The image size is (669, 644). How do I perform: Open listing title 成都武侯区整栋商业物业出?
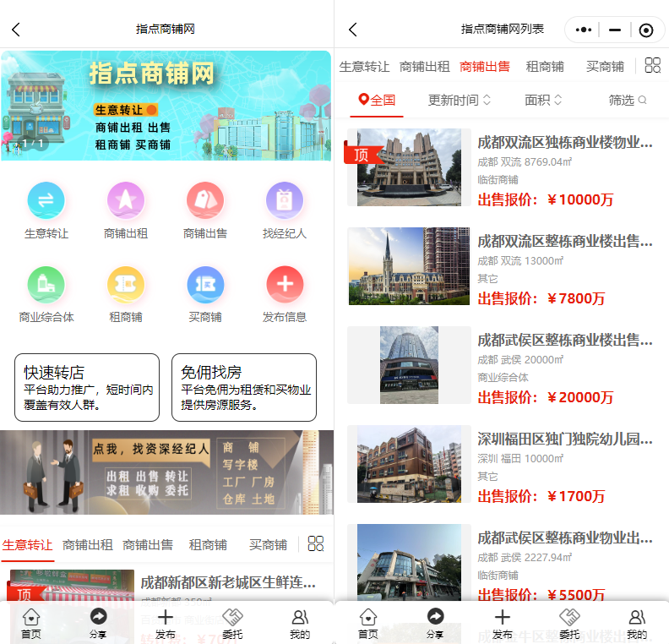(565, 538)
